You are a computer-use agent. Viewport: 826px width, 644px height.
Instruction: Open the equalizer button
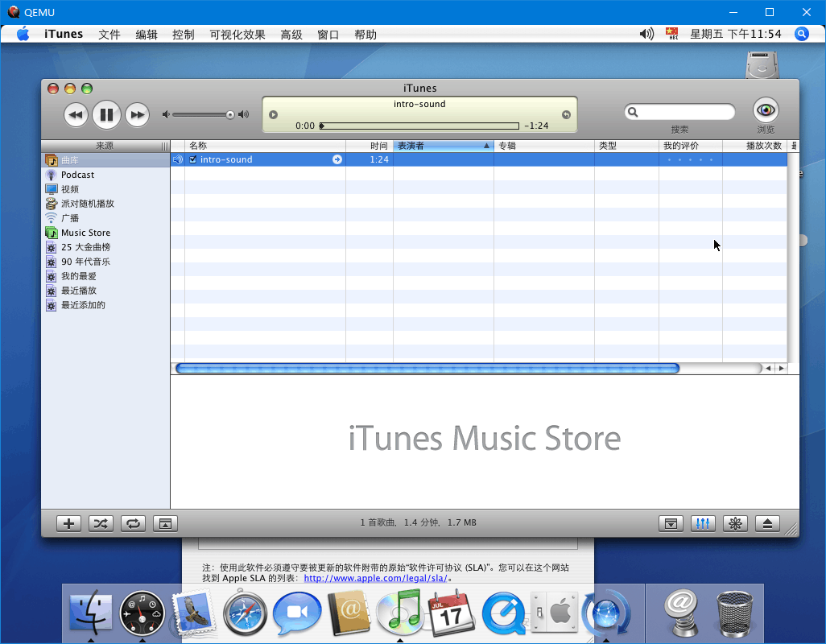(x=703, y=523)
